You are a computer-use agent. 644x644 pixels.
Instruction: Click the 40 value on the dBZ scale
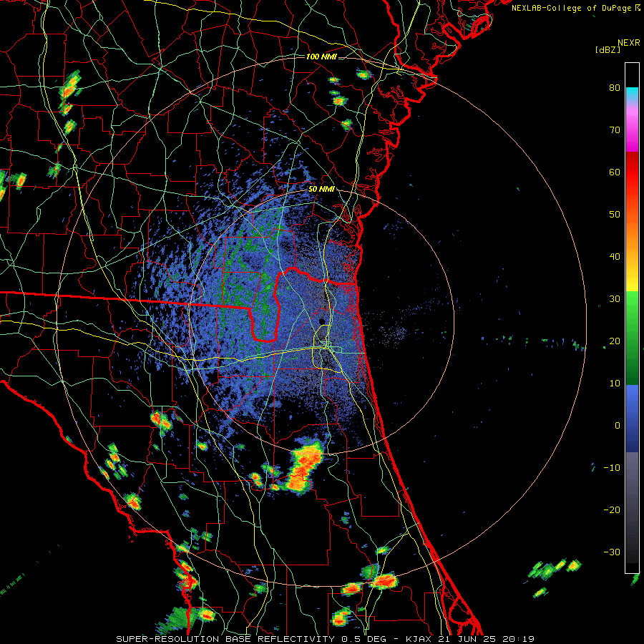(615, 257)
